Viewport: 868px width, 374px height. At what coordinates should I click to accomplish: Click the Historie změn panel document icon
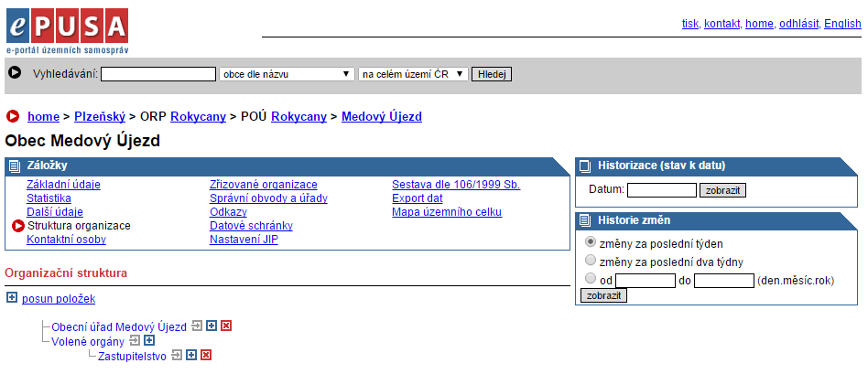click(x=584, y=220)
